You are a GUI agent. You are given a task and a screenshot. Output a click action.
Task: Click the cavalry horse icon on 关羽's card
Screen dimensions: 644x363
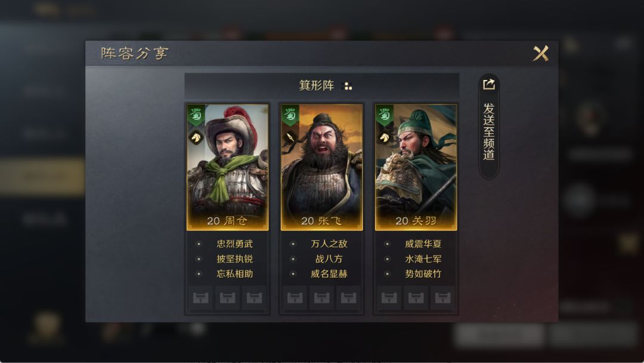coord(385,137)
